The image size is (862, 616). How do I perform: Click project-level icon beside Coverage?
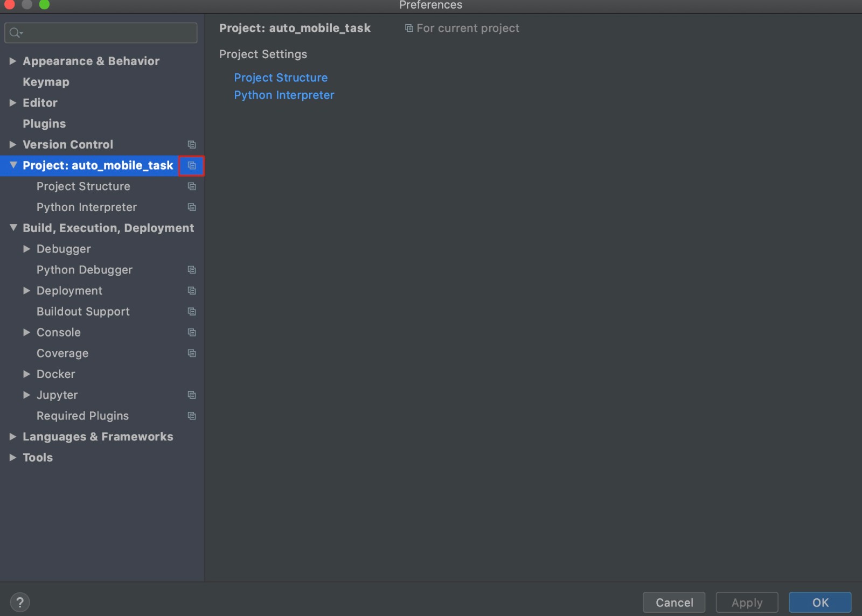[192, 353]
